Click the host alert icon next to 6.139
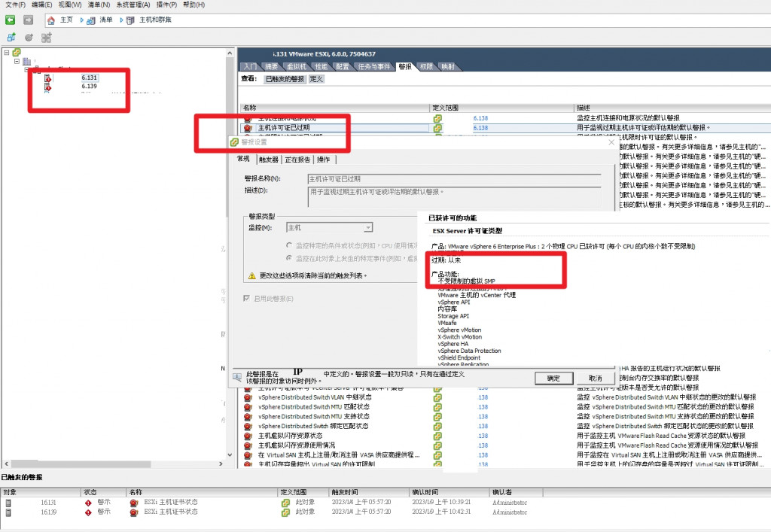Image resolution: width=771 pixels, height=532 pixels. pyautogui.click(x=47, y=87)
